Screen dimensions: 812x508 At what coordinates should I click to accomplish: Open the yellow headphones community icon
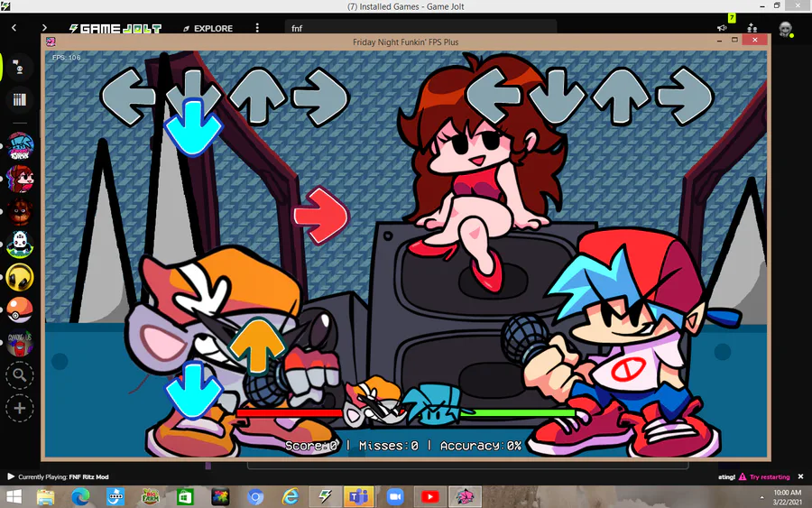(x=20, y=277)
